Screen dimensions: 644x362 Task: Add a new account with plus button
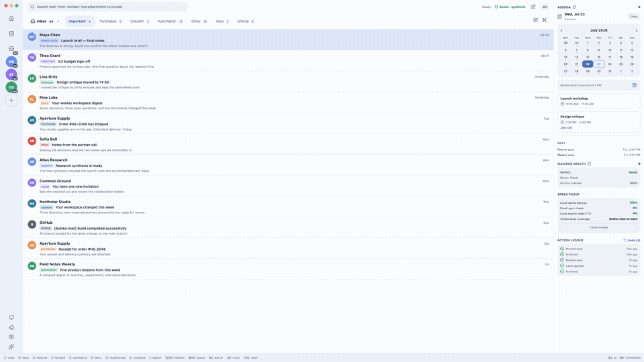click(11, 100)
